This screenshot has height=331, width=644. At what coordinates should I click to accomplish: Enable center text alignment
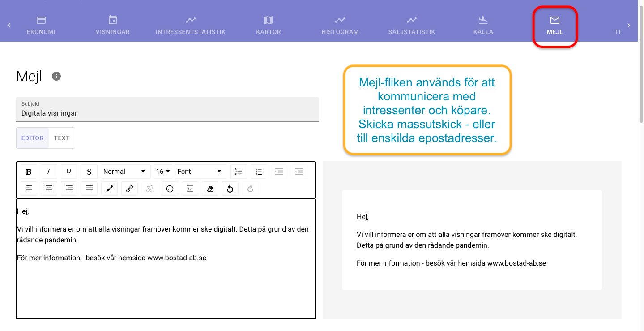click(49, 189)
